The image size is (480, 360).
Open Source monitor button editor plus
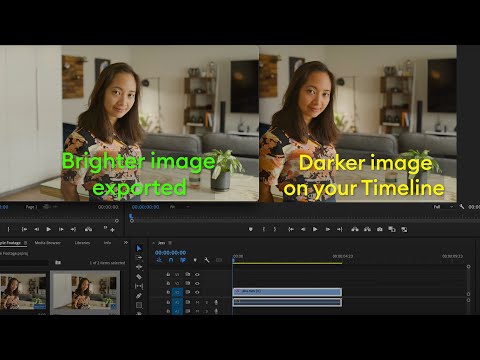point(113,230)
